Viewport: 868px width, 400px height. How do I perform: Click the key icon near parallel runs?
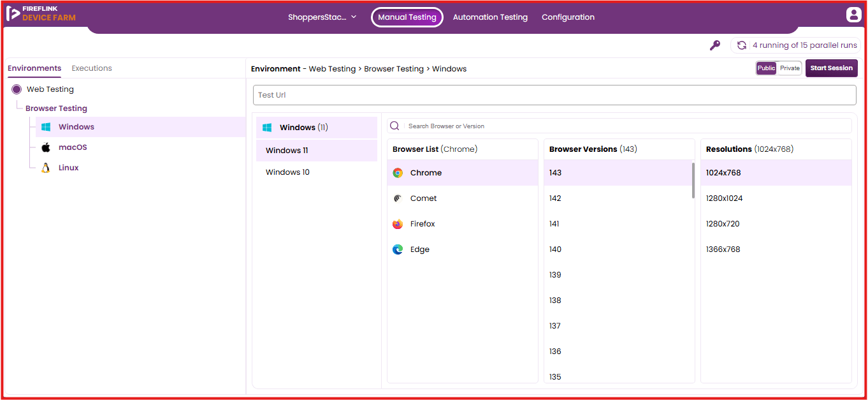715,45
